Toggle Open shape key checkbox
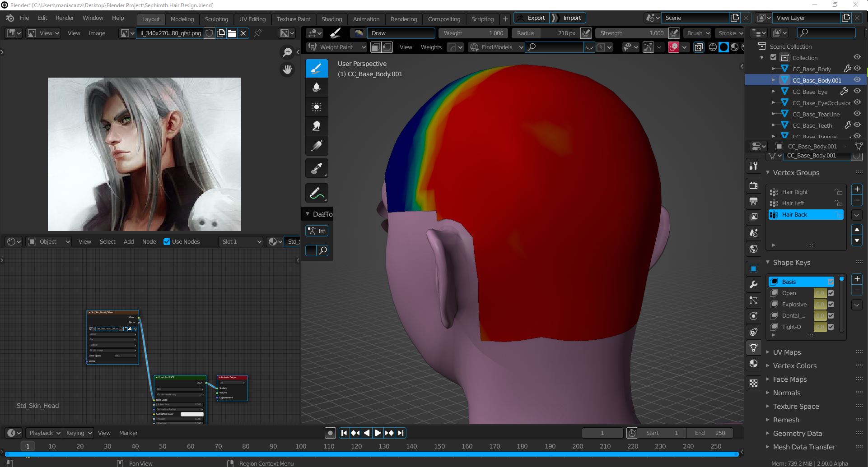Screen dimensions: 868x467 831,293
